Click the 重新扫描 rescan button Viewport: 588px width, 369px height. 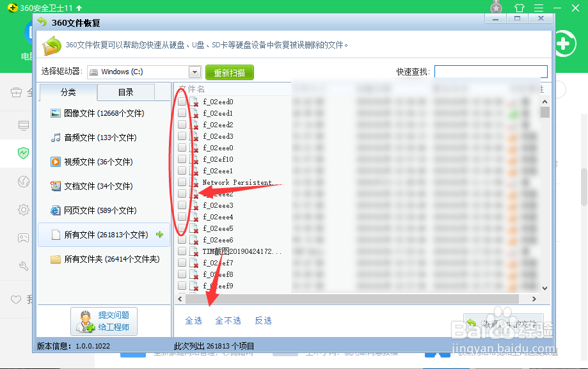[x=230, y=72]
